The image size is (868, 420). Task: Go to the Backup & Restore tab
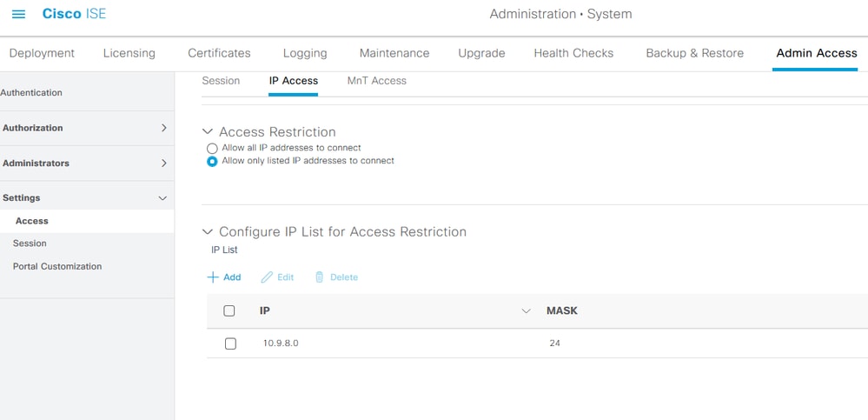pos(694,53)
